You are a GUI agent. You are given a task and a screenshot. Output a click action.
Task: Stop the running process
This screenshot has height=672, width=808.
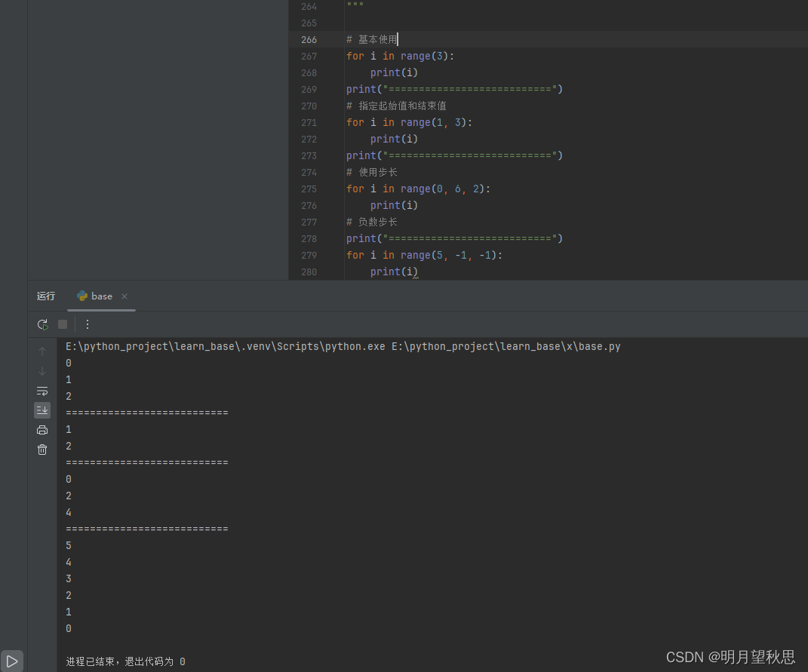(63, 324)
